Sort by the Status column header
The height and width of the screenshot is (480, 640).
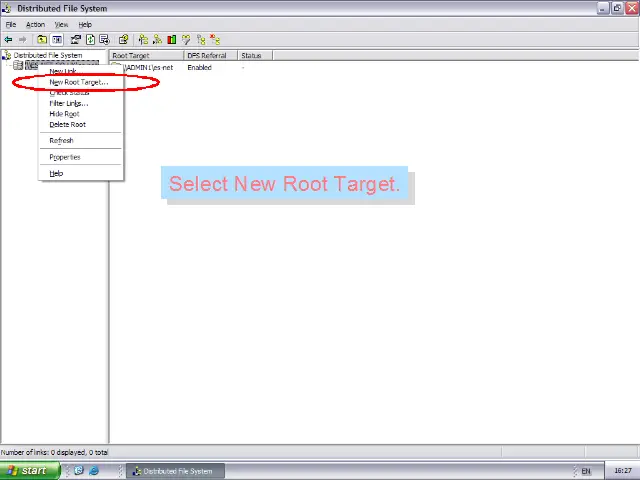coord(255,56)
